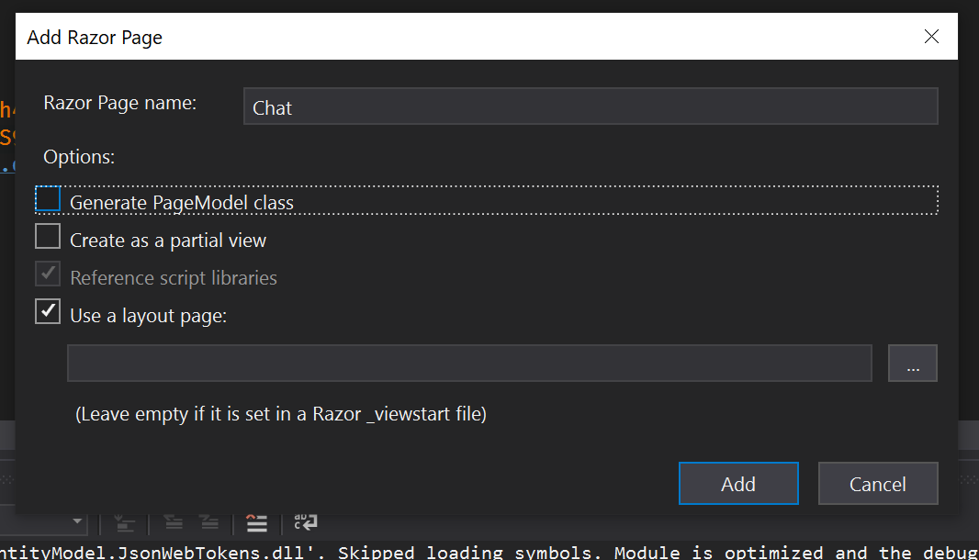Check Create as a partial view
Screen dimensions: 979x560
(x=48, y=237)
